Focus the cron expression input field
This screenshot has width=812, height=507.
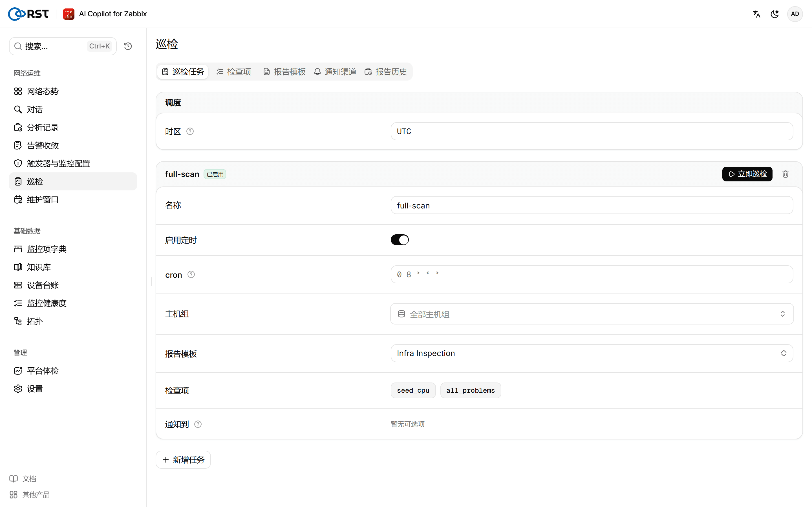click(x=592, y=274)
